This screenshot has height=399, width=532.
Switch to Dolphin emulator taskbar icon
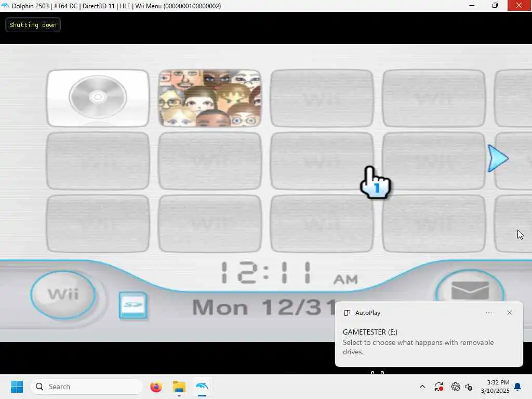point(202,387)
